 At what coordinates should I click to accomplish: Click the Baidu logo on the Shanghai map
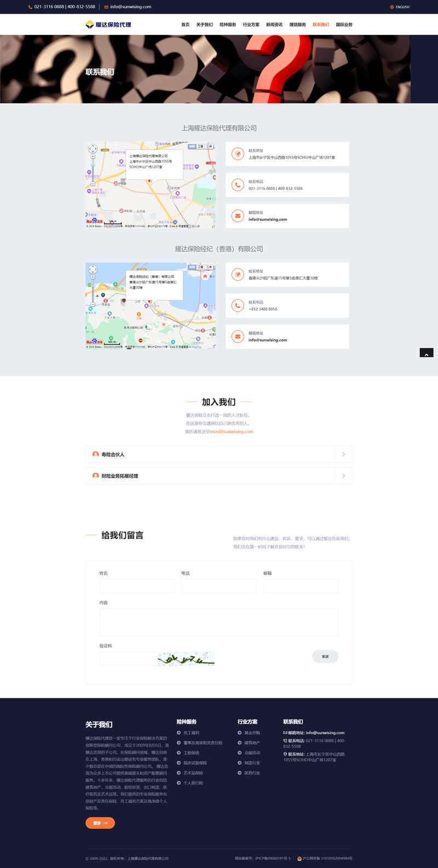(x=94, y=221)
